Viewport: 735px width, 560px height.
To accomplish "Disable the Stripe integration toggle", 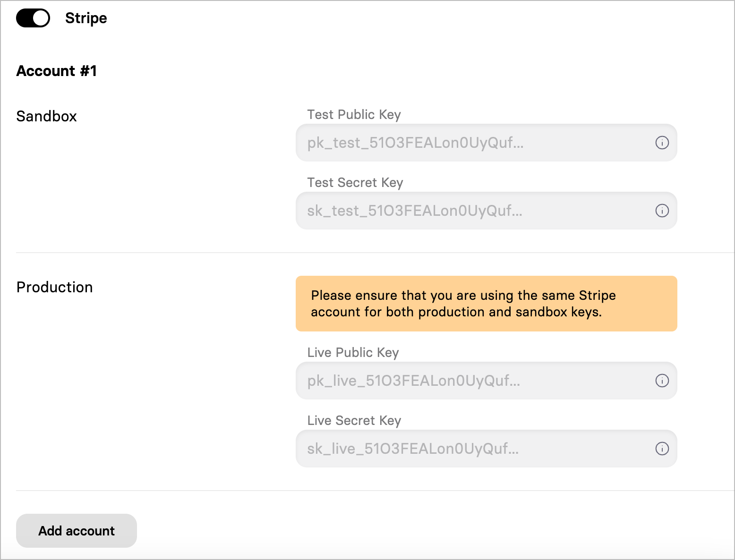I will click(33, 18).
